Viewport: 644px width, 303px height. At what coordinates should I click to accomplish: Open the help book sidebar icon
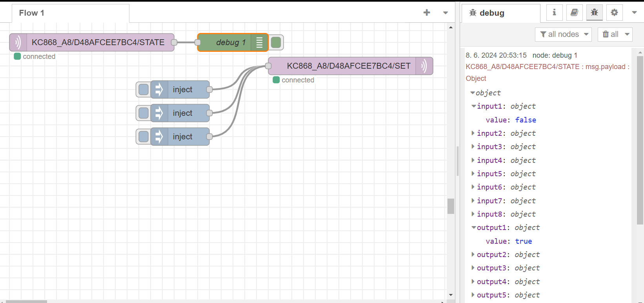pos(574,13)
